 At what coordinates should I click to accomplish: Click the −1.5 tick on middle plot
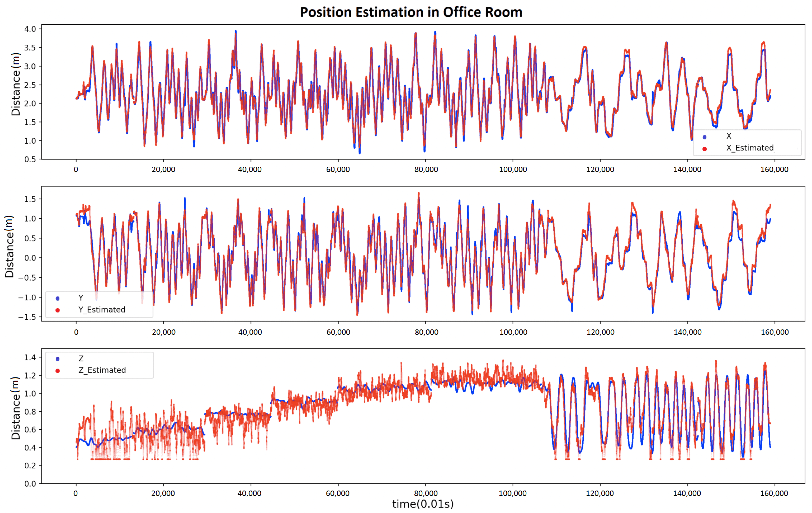click(x=27, y=317)
